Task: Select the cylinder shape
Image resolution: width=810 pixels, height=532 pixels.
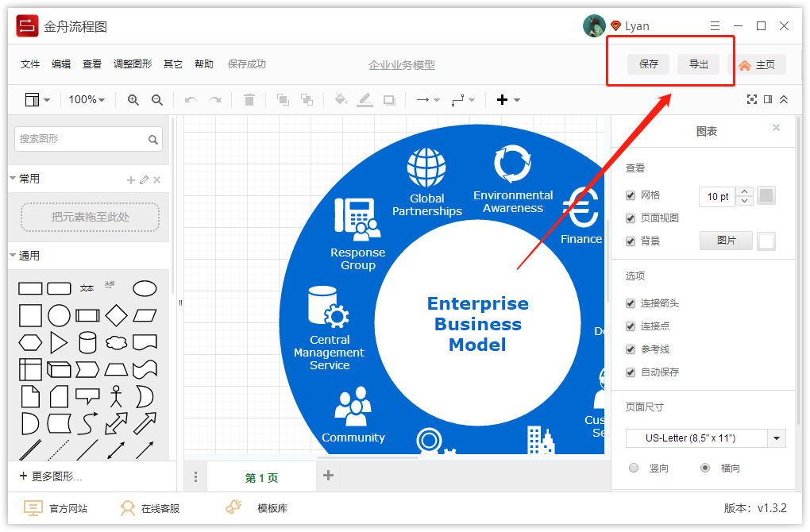Action: tap(87, 342)
